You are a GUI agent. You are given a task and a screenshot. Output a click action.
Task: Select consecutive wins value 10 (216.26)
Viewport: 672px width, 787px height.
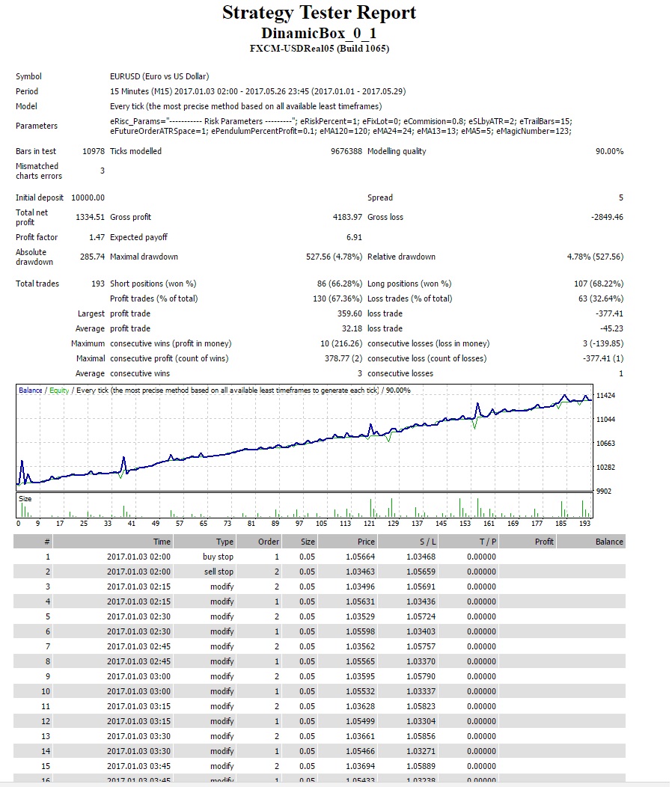coord(341,344)
